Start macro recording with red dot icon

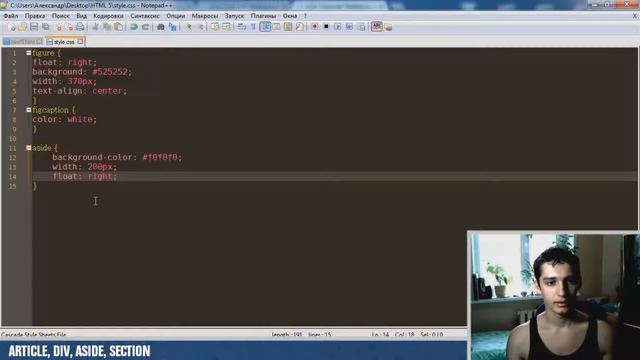pyautogui.click(x=315, y=27)
